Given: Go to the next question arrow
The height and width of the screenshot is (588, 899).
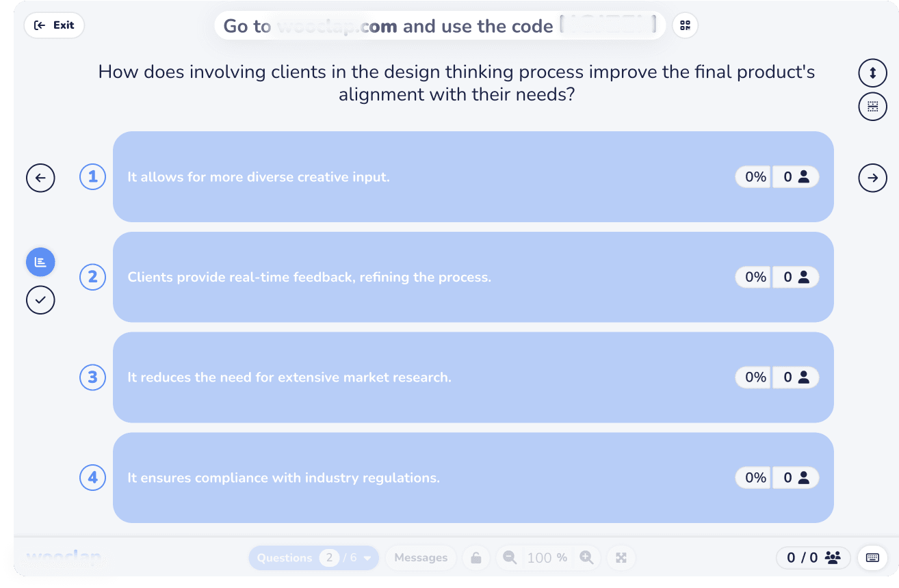Looking at the screenshot, I should 872,178.
